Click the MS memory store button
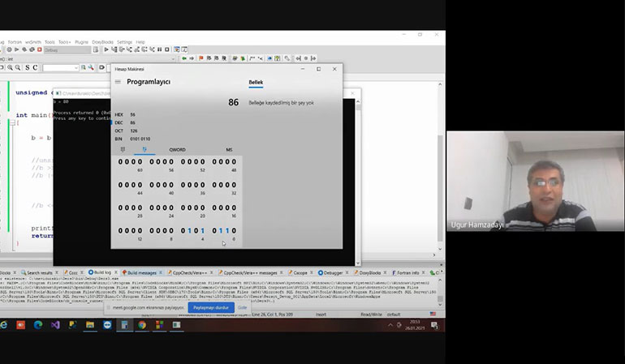Screen dimensions: 625x364 pyautogui.click(x=229, y=150)
